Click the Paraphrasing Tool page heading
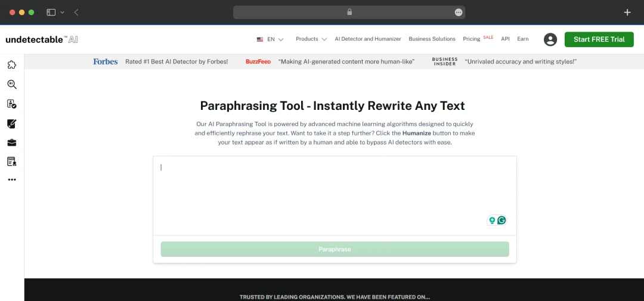Image resolution: width=644 pixels, height=301 pixels. (x=332, y=106)
